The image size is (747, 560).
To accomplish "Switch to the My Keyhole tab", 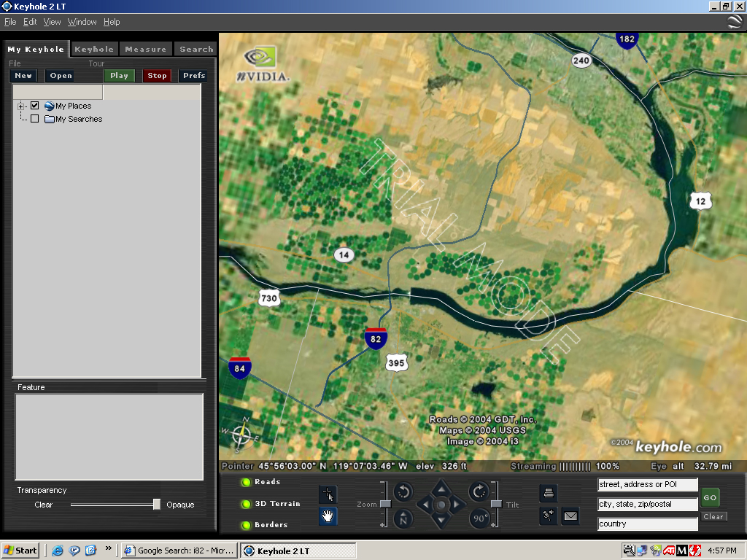I will (x=36, y=49).
